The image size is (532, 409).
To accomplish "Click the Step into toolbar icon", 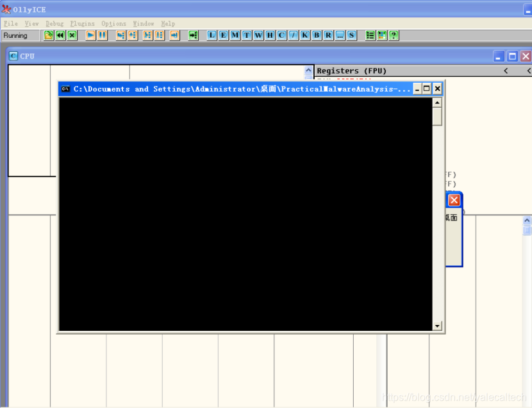I will coord(121,35).
